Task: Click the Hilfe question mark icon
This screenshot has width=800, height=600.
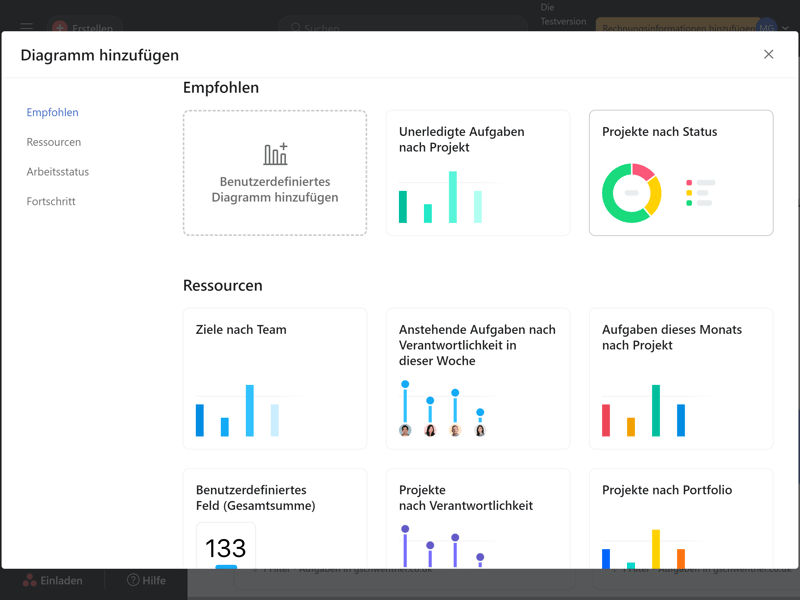Action: (133, 580)
